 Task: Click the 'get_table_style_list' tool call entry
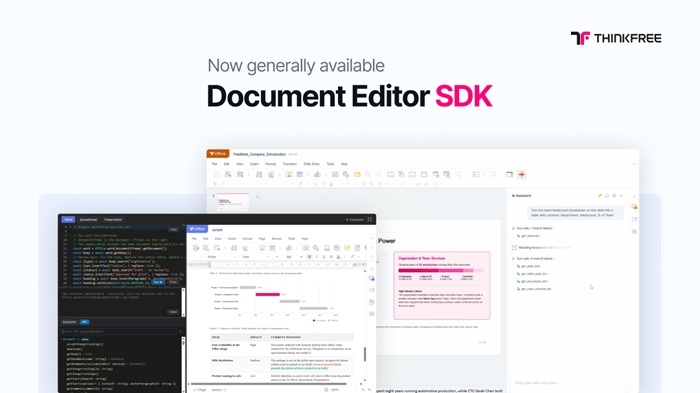tap(532, 274)
